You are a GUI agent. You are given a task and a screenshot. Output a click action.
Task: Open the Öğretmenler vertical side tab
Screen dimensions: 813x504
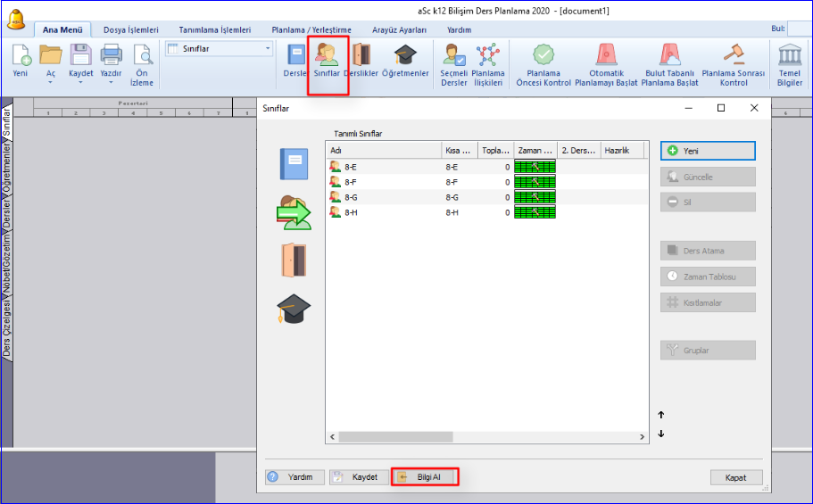7,169
